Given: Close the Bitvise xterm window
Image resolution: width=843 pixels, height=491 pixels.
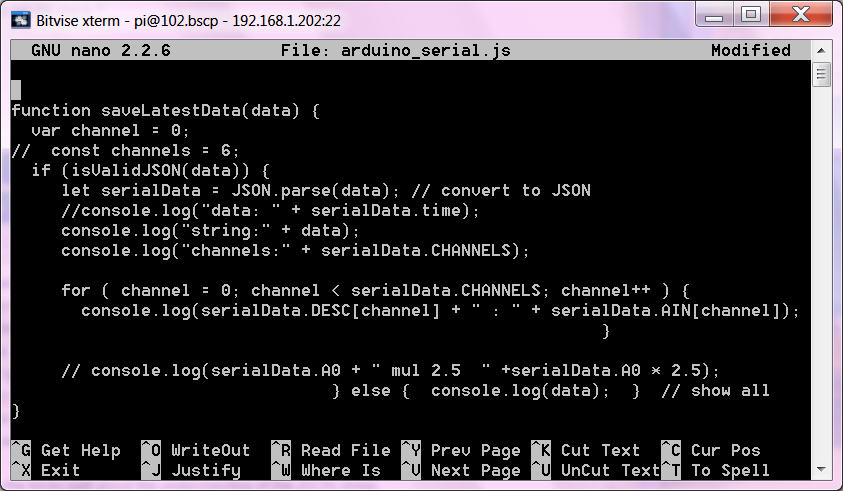Looking at the screenshot, I should tap(800, 15).
